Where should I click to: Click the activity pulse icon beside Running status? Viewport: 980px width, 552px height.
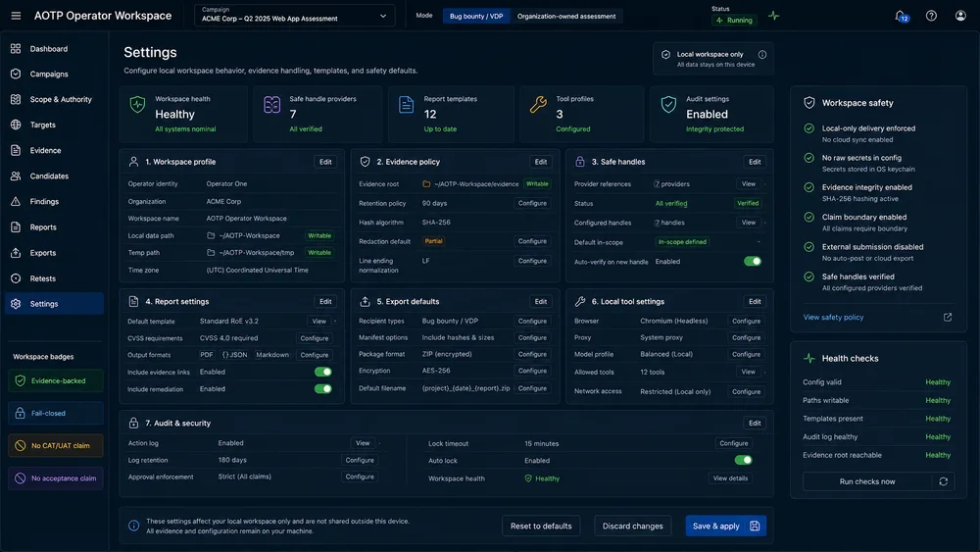pos(774,16)
